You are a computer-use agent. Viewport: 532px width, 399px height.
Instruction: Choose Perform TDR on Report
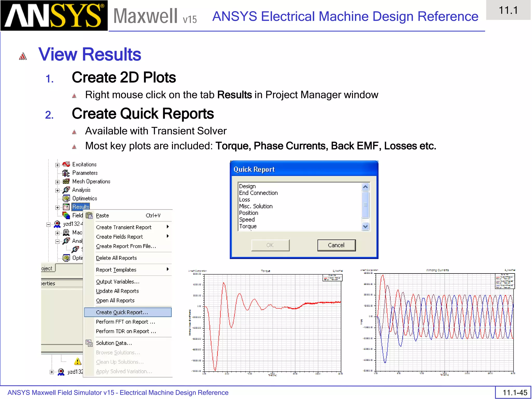coord(128,331)
